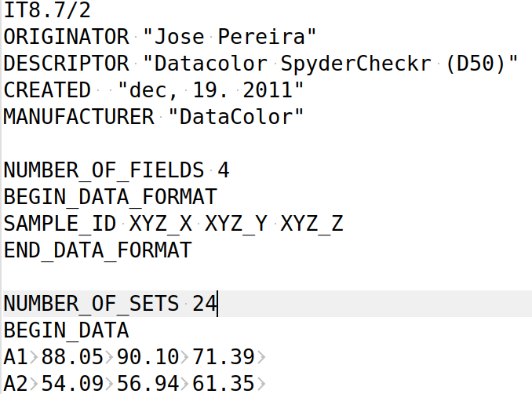Click the XYZ_Z field name
Viewport: 532px width, 394px height.
[x=312, y=224]
